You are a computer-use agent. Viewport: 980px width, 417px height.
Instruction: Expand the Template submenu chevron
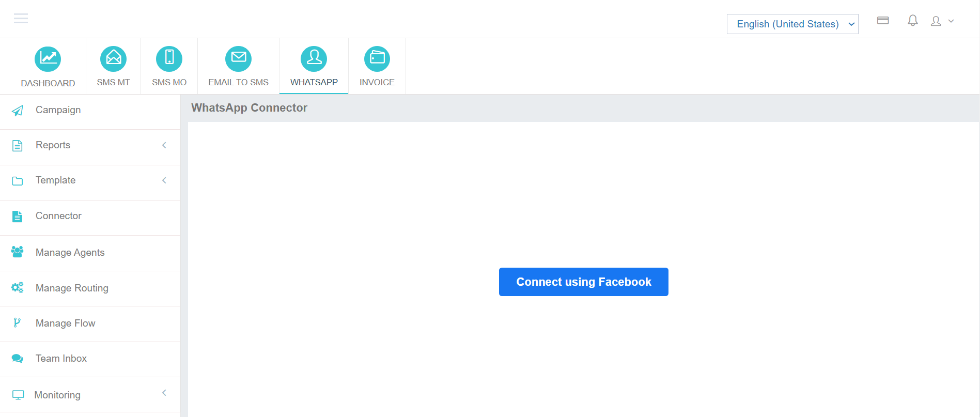164,180
